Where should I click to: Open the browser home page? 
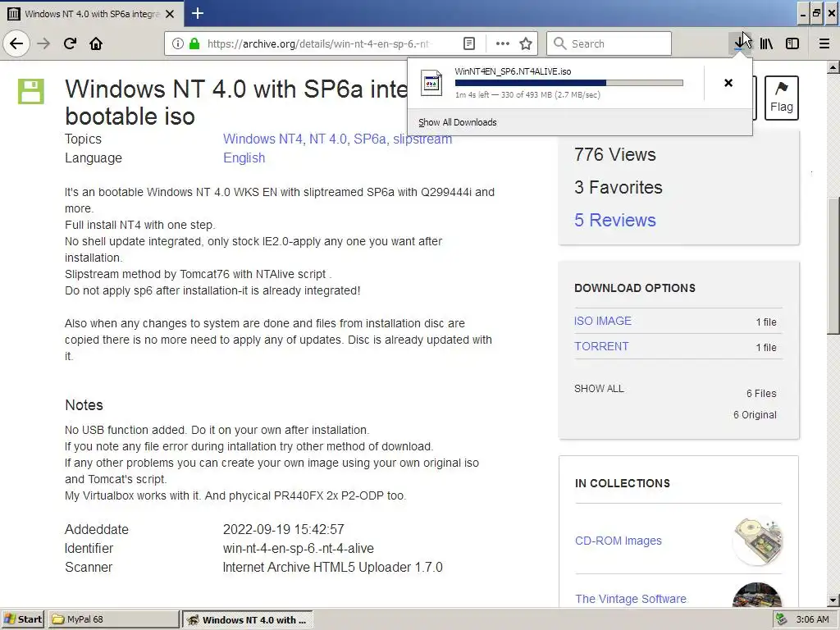pos(96,43)
